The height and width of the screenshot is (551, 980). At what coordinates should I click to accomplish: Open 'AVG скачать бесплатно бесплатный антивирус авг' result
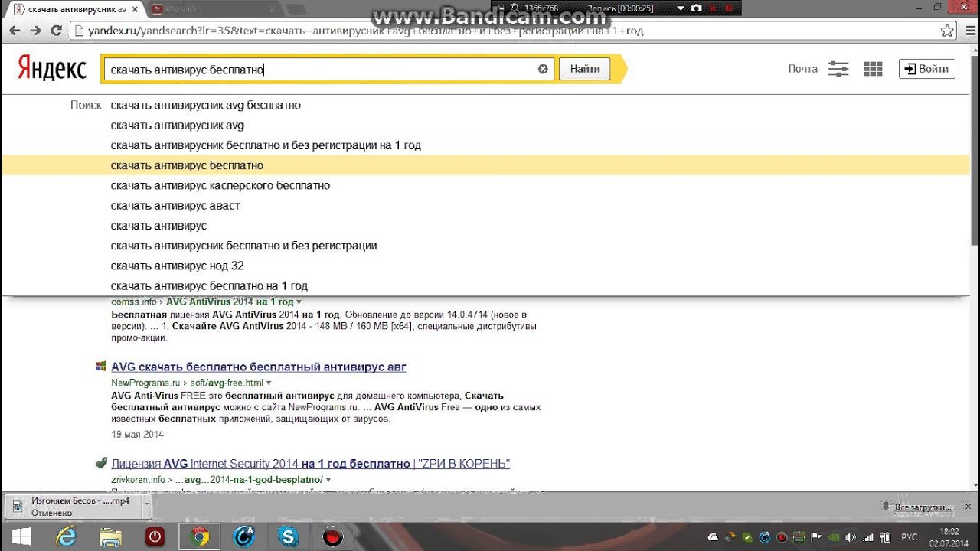click(259, 367)
